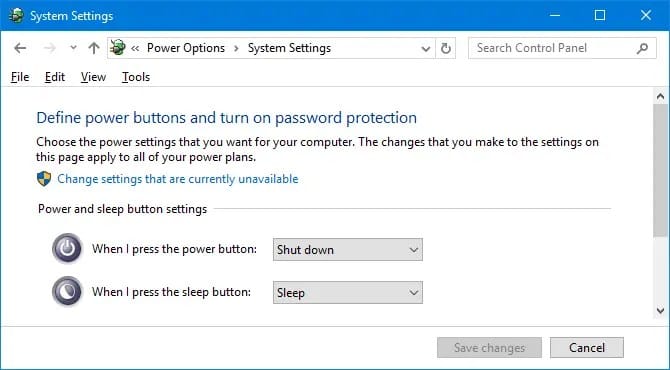The image size is (670, 370).
Task: Click the sleep button moon icon
Action: pyautogui.click(x=67, y=291)
